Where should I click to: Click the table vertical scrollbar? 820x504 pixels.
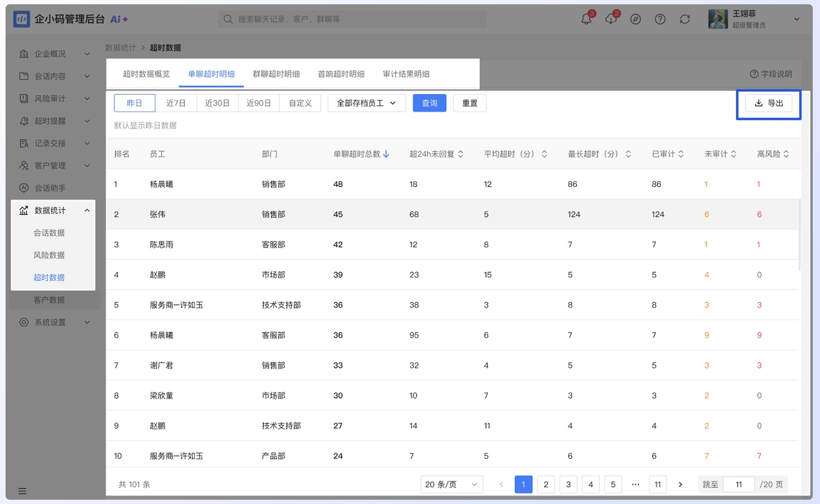click(799, 235)
